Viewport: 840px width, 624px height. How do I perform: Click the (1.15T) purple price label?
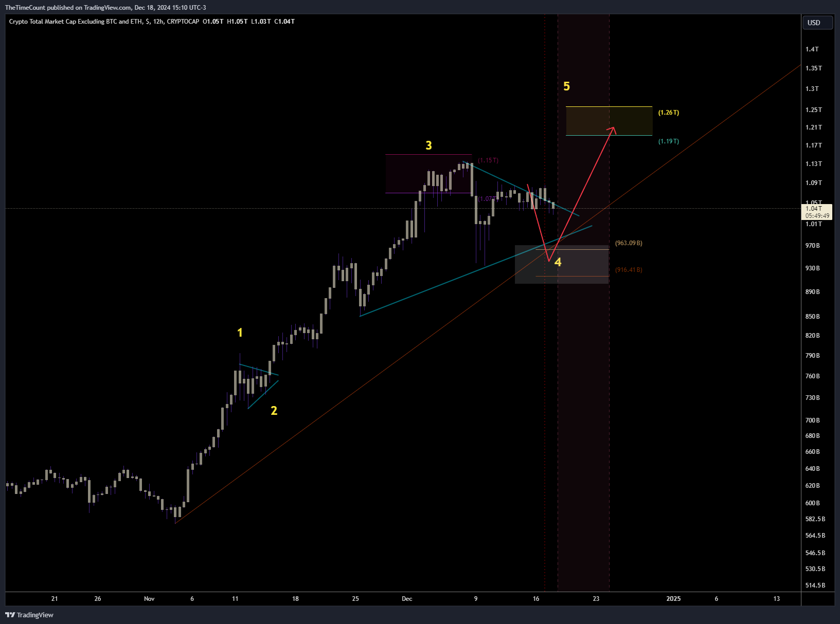[x=488, y=160]
